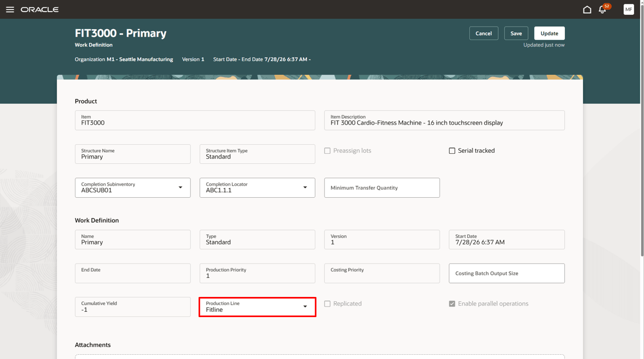Toggle the Replicated checkbox
644x359 pixels.
click(x=328, y=304)
